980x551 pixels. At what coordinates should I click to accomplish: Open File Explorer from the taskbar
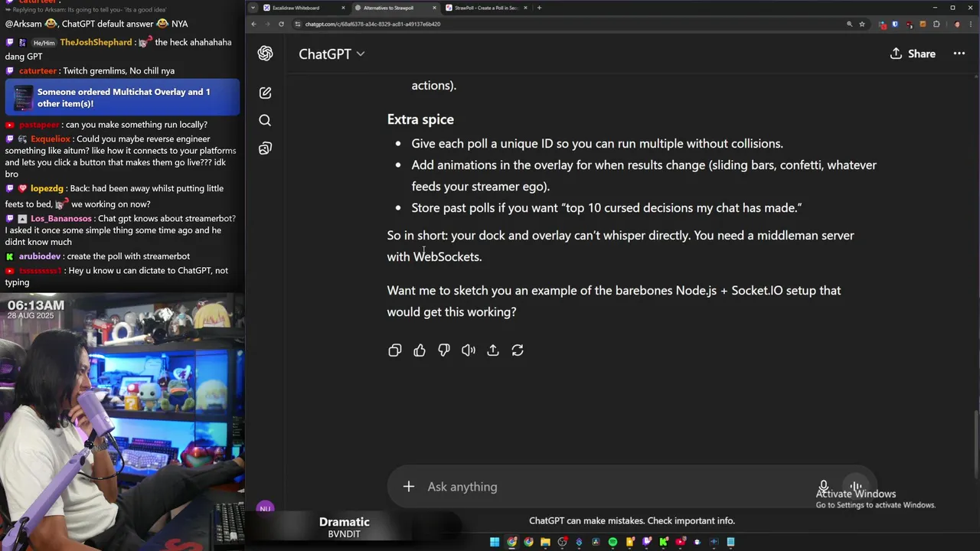(x=545, y=542)
